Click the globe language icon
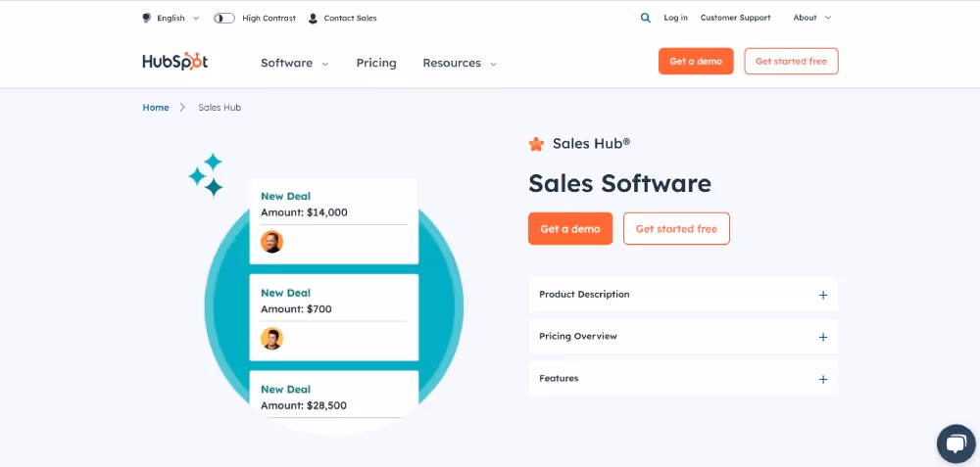The image size is (980, 467). [147, 18]
